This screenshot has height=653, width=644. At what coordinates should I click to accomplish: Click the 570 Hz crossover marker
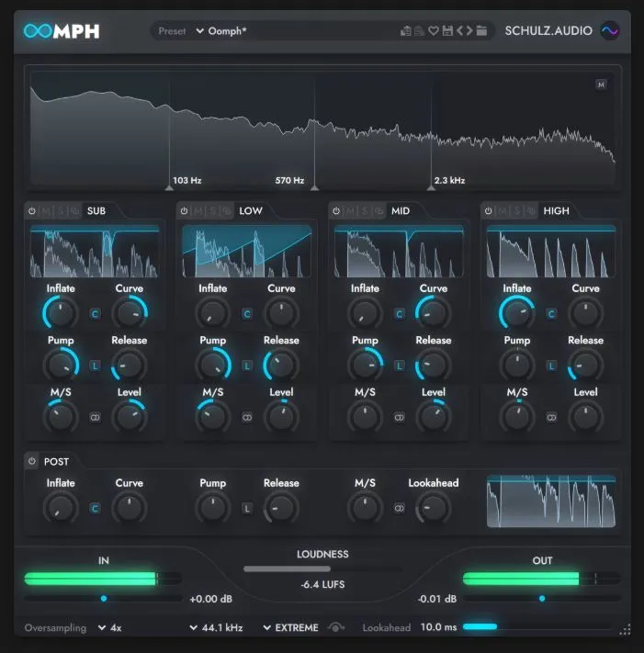pyautogui.click(x=315, y=188)
